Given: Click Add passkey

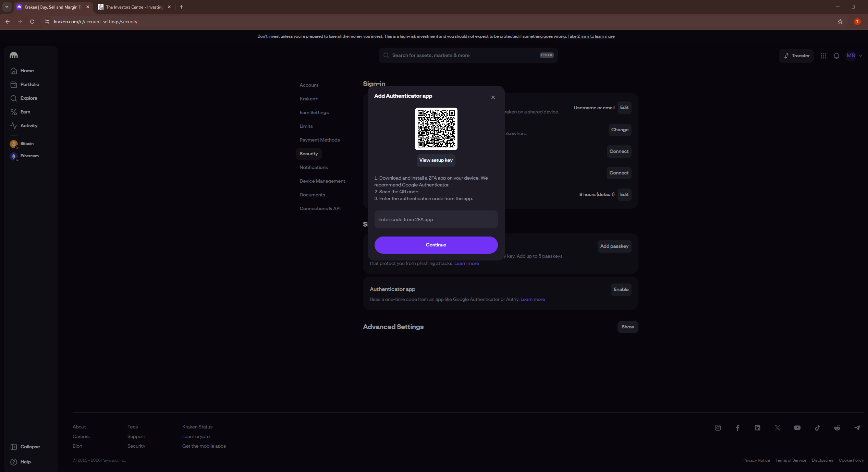Looking at the screenshot, I should point(614,246).
